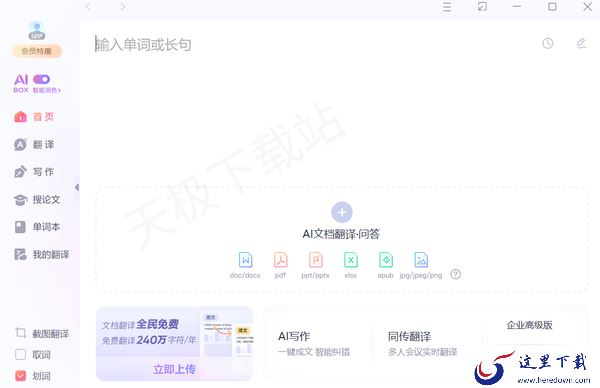
Task: Open the AI BOX logo
Action: point(21,83)
